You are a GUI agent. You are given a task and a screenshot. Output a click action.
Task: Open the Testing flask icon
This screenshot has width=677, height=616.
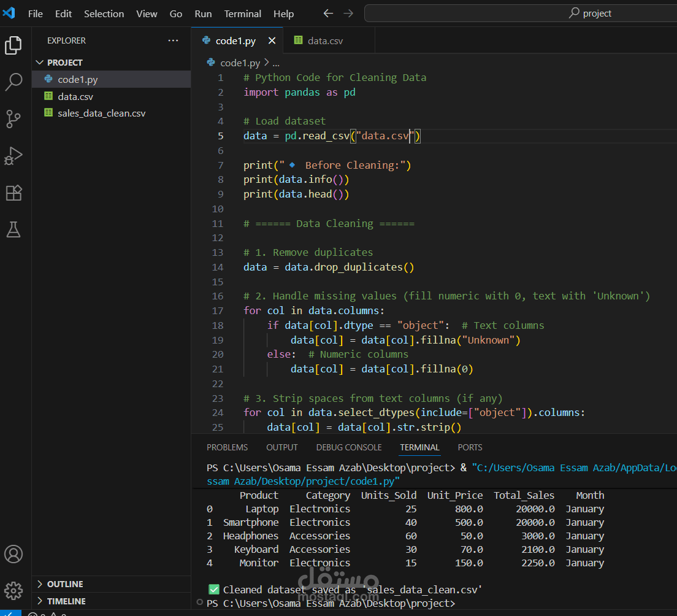[x=13, y=229]
